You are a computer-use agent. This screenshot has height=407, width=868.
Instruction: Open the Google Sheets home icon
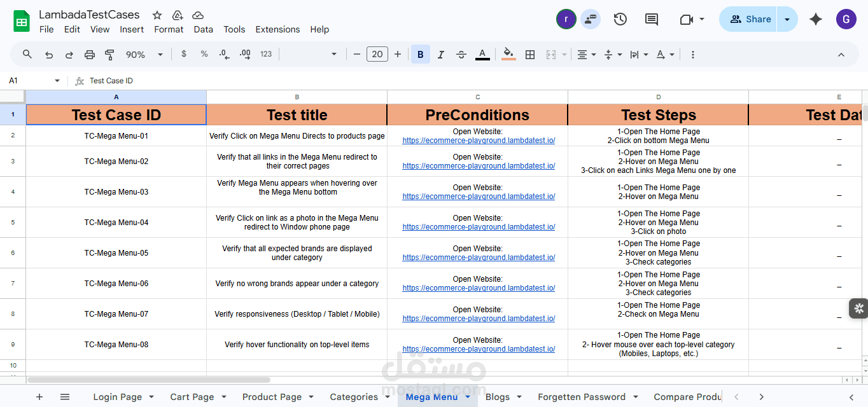22,21
